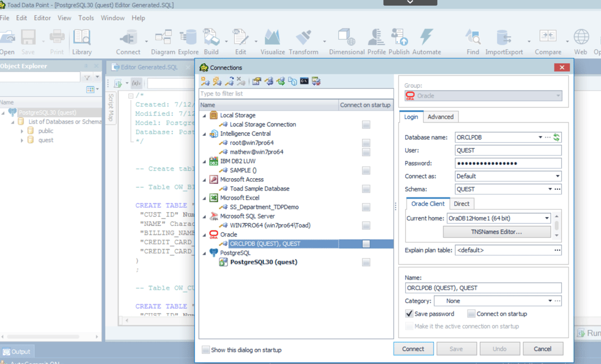This screenshot has width=601, height=364.
Task: Open the Compare tool
Action: pos(548,42)
